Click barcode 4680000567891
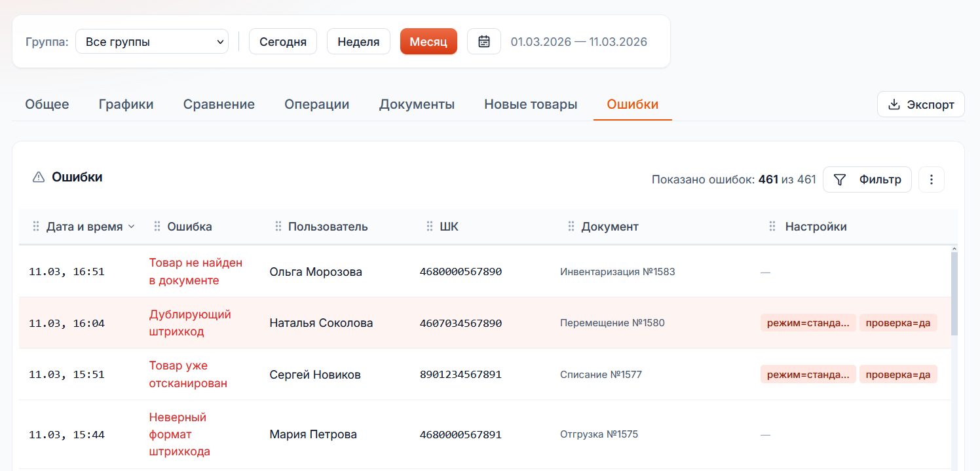Image resolution: width=980 pixels, height=471 pixels. coord(461,434)
